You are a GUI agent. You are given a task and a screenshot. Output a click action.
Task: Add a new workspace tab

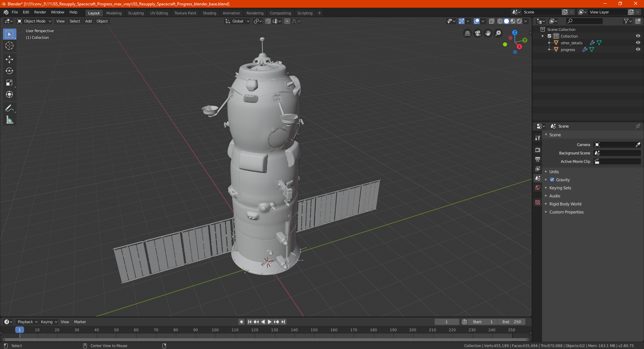[x=319, y=13]
